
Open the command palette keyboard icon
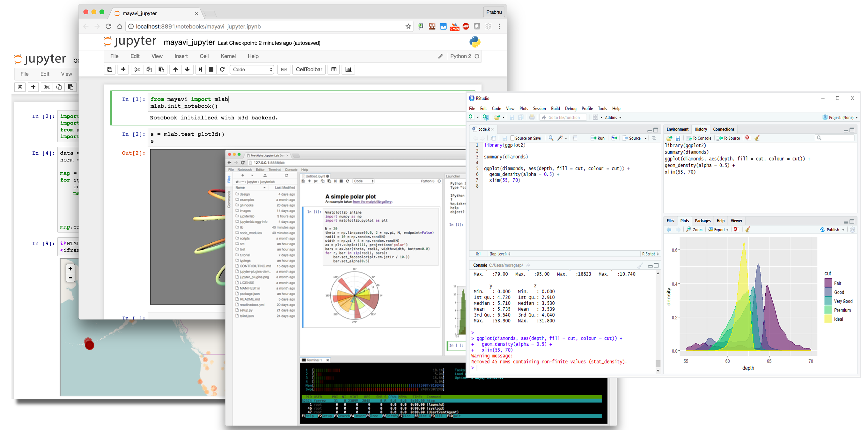click(x=284, y=70)
